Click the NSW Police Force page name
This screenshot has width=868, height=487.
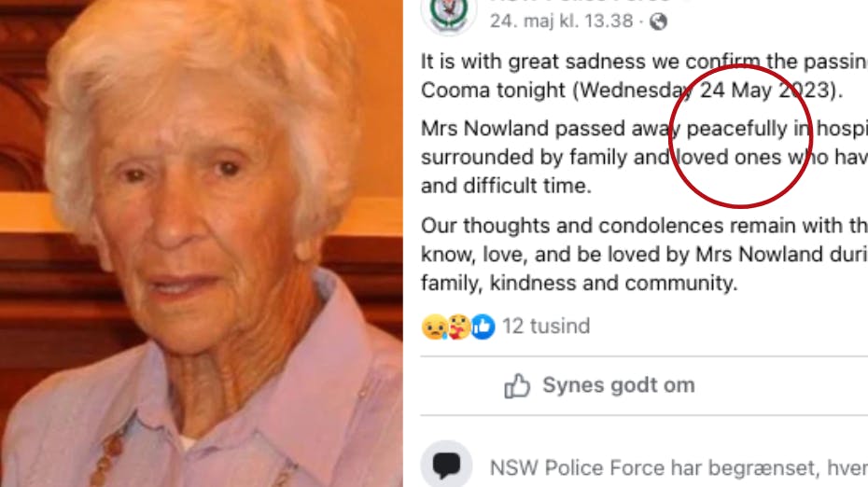coord(581,2)
